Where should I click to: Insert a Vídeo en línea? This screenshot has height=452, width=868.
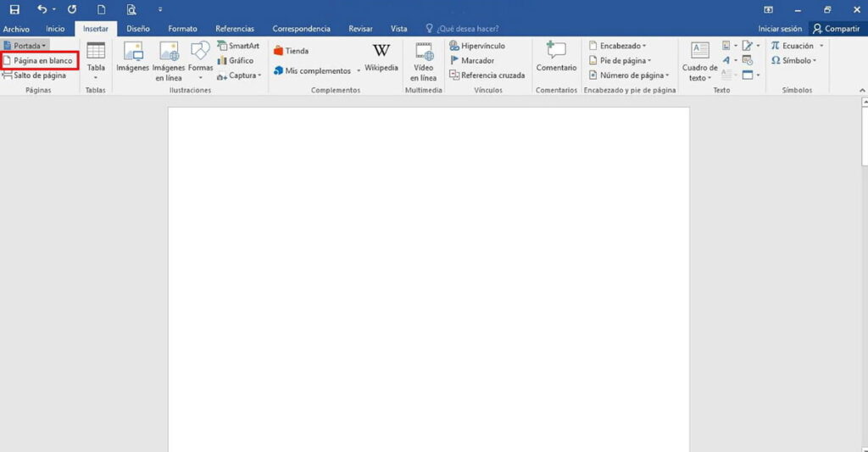424,61
